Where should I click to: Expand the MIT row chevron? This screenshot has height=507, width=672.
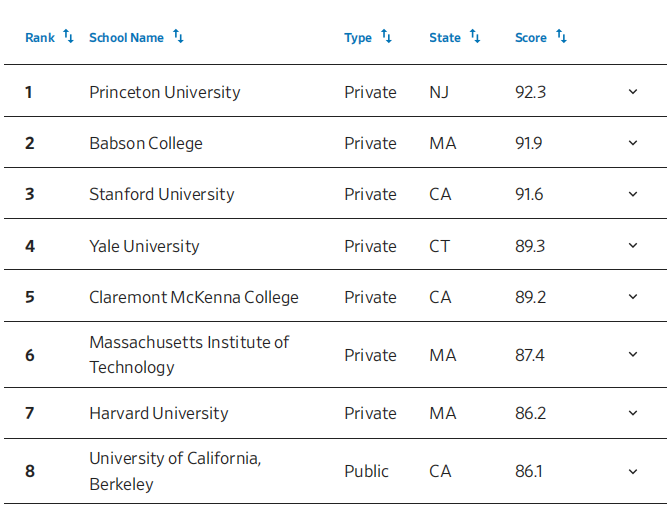(633, 354)
